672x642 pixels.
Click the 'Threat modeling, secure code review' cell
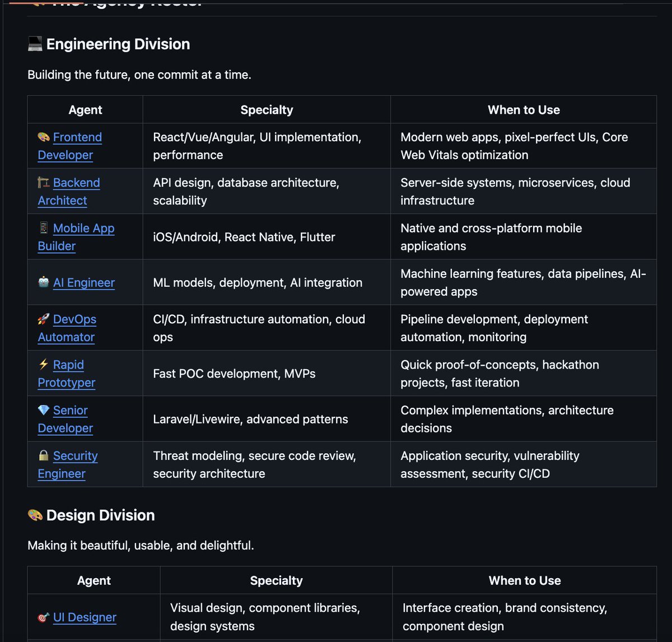click(267, 464)
